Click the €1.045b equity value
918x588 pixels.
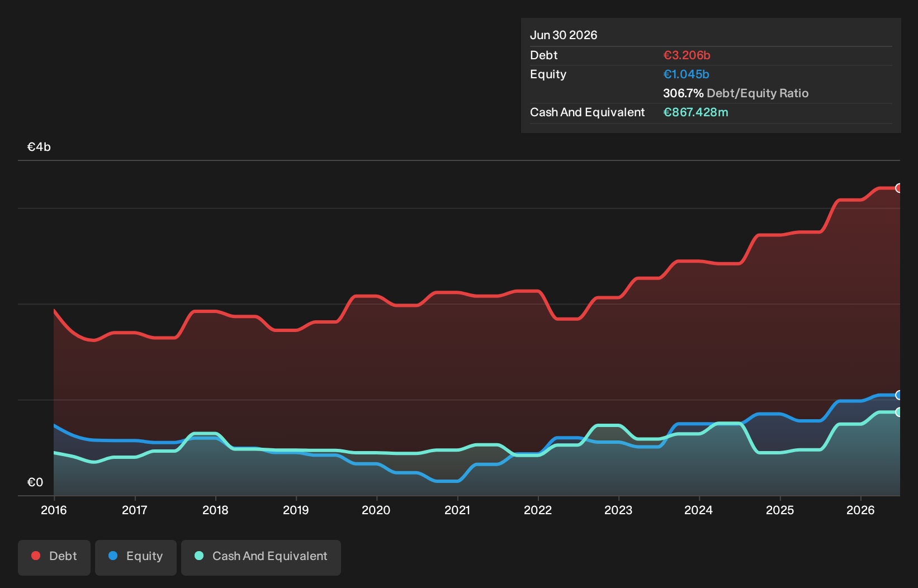point(686,74)
